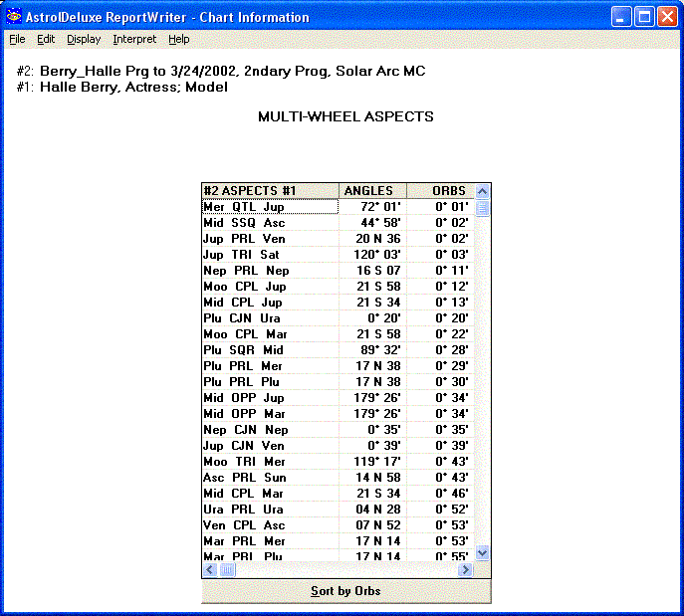684x616 pixels.
Task: Open the Display menu
Action: [x=84, y=40]
